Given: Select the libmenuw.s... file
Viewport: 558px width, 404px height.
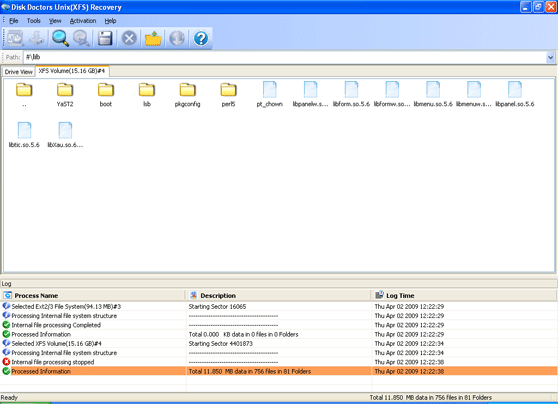Looking at the screenshot, I should tap(474, 94).
